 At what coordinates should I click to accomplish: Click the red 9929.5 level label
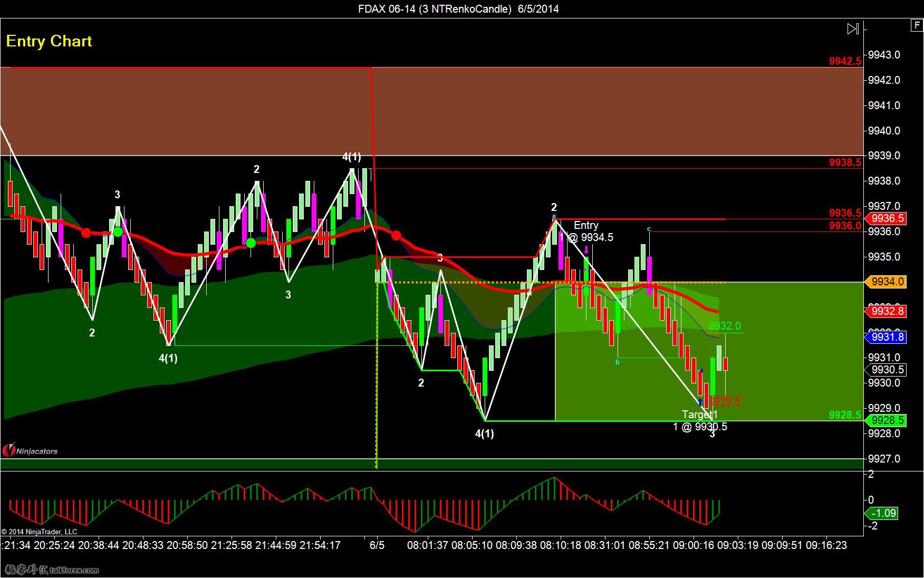click(725, 402)
